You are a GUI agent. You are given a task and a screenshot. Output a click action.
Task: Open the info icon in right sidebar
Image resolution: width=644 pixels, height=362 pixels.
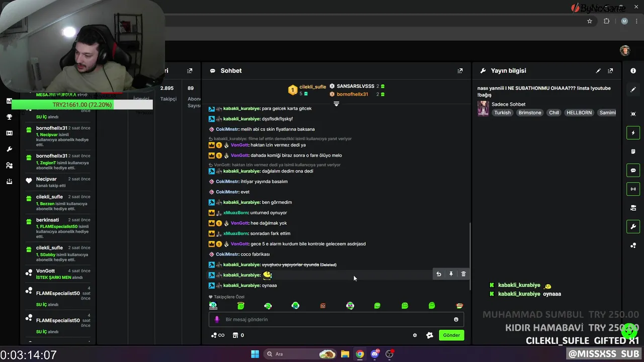(633, 71)
